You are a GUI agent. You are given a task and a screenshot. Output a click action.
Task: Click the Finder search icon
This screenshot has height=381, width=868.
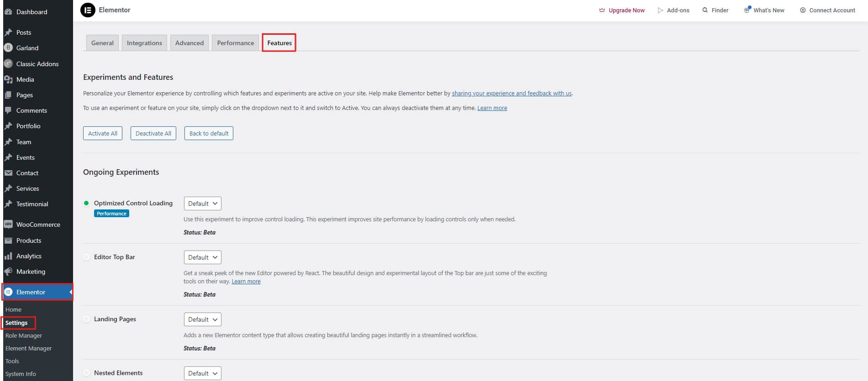click(705, 10)
